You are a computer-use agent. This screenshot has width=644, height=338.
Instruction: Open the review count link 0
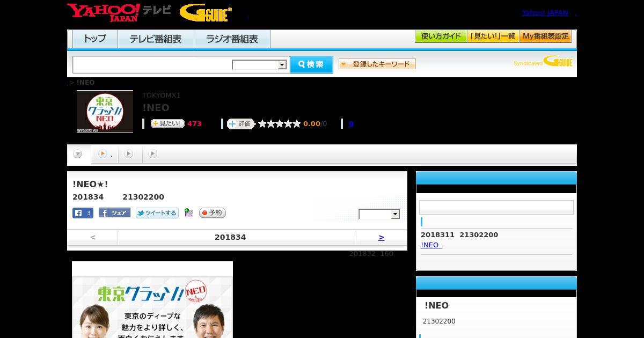click(351, 123)
